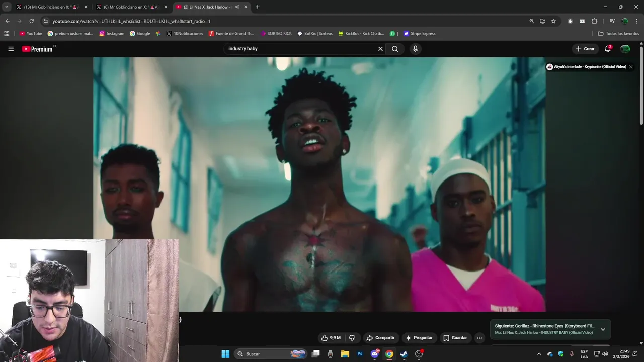The height and width of the screenshot is (362, 644).
Task: Open the 10Notificaciones bookmark
Action: [x=185, y=34]
